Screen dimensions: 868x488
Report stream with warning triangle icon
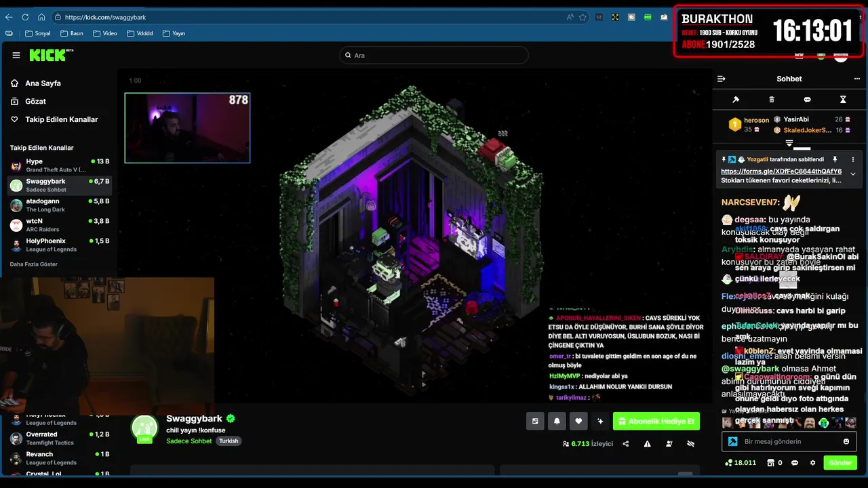(x=648, y=444)
